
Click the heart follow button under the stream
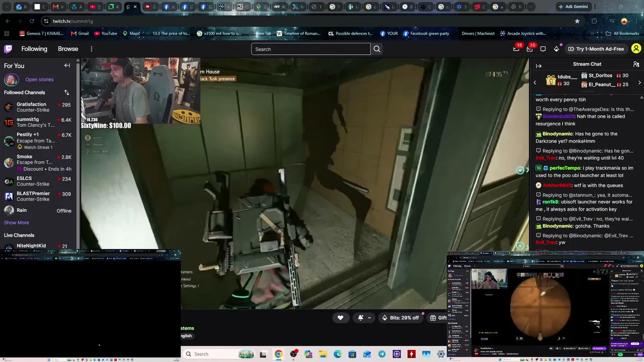[x=341, y=318]
